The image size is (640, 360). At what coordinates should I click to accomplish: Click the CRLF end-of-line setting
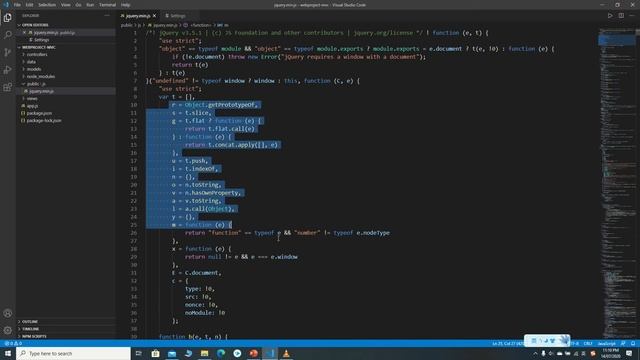click(588, 344)
